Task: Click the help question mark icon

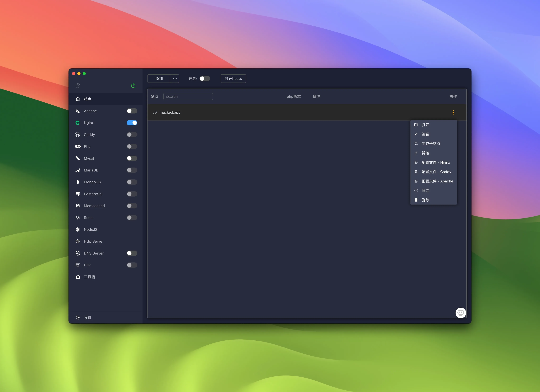Action: pos(78,86)
